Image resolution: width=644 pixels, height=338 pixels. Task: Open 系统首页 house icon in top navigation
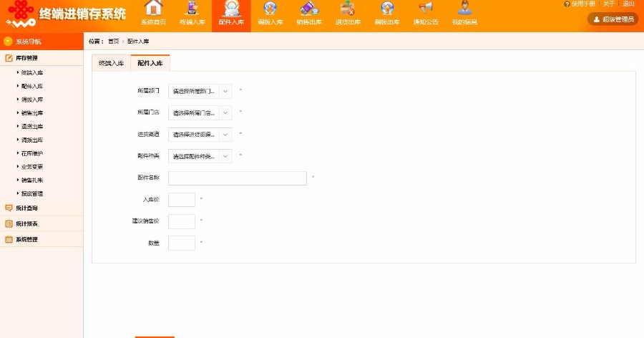(154, 8)
